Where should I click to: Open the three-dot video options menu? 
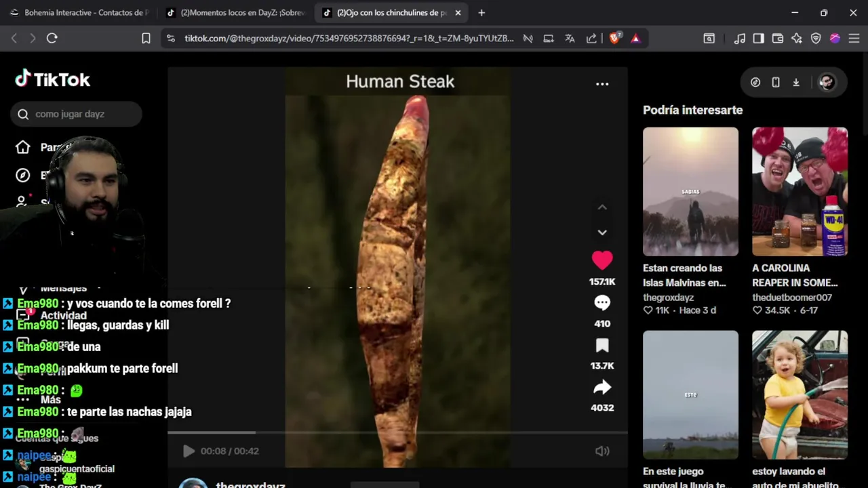(x=602, y=84)
